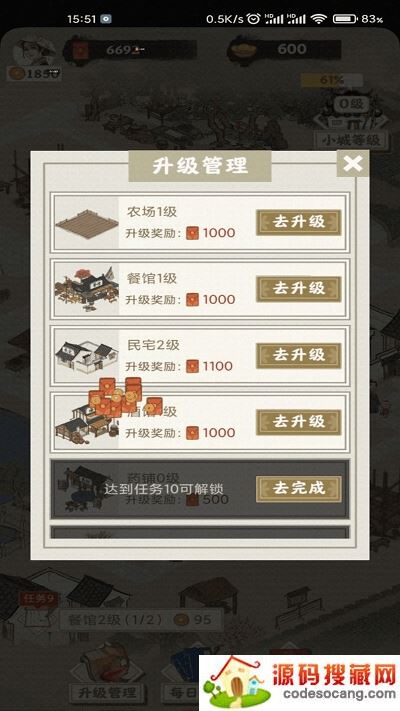The height and width of the screenshot is (711, 400).
Task: Tap the red envelope icon beside 1000 in 农场 row
Action: 193,233
